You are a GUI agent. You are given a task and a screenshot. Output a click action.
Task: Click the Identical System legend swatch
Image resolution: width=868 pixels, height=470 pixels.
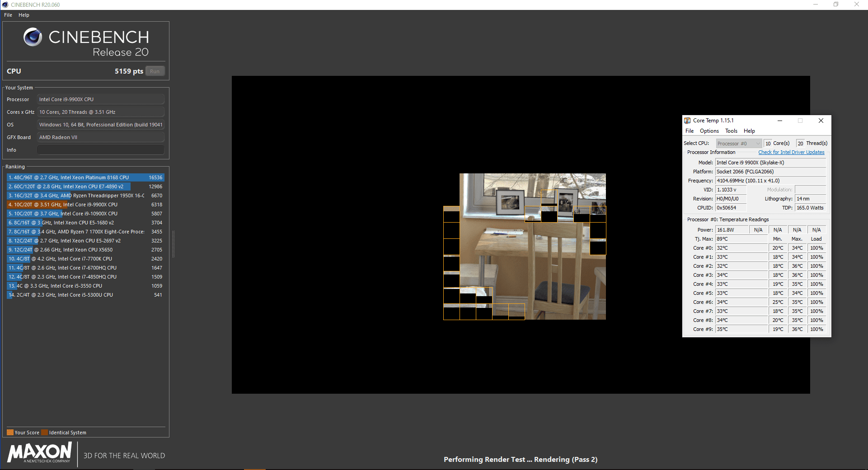[x=44, y=432]
